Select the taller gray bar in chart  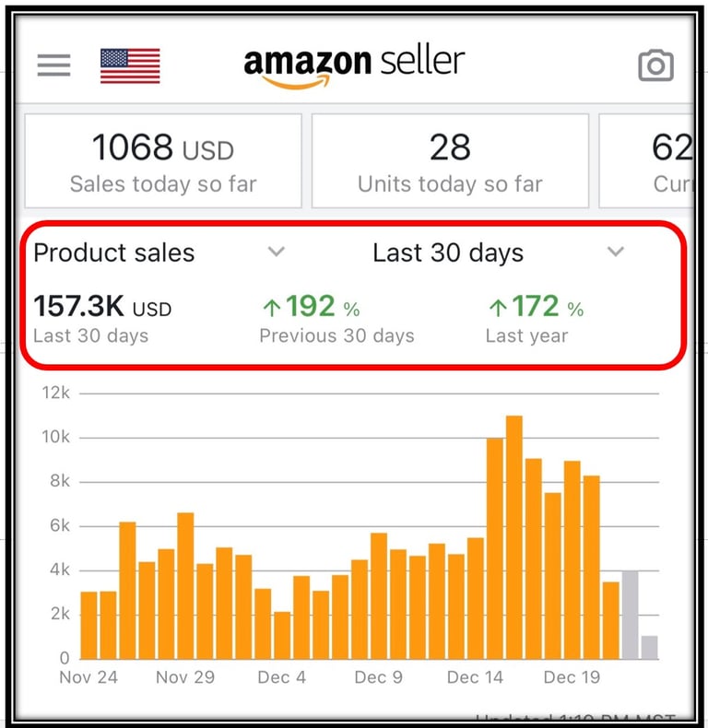tap(631, 615)
